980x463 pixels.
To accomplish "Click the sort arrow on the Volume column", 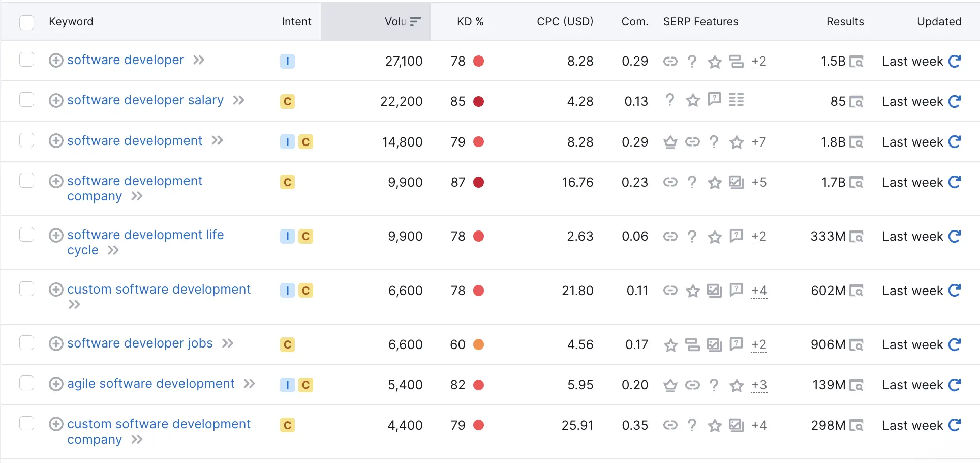I will (415, 21).
